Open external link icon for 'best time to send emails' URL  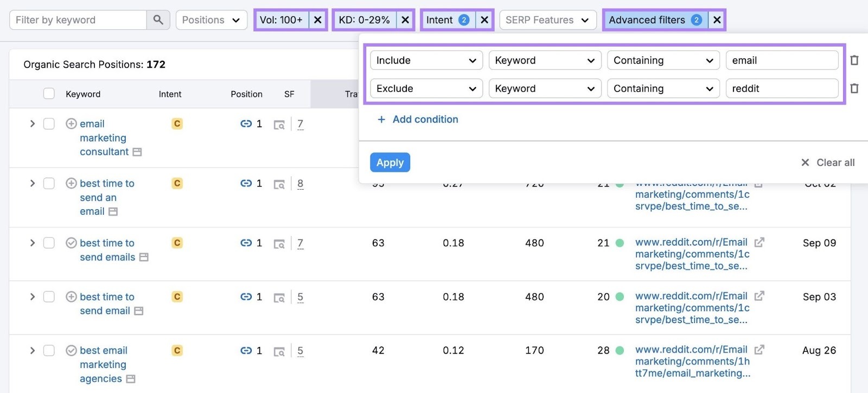(x=759, y=242)
